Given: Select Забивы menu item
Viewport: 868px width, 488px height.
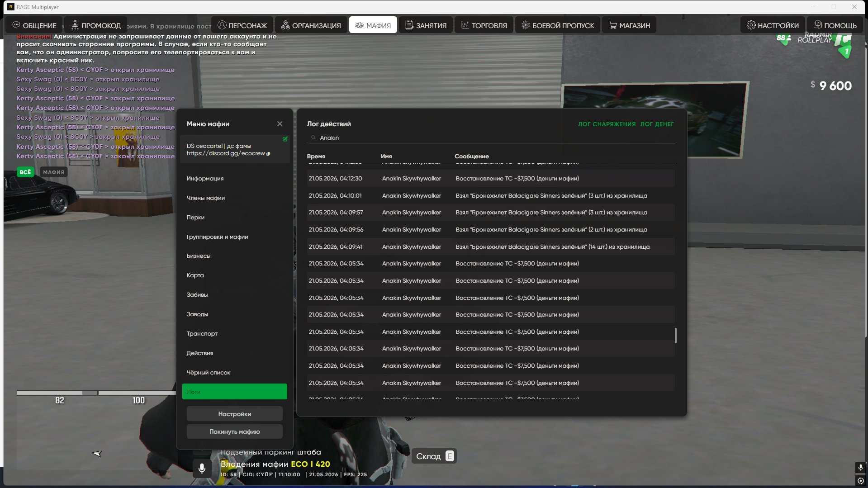Looking at the screenshot, I should [197, 295].
